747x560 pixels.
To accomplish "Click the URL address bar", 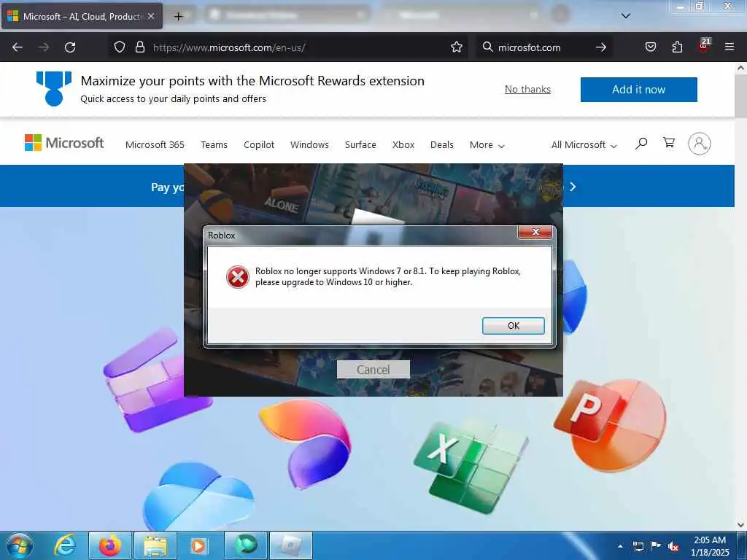I will [288, 47].
